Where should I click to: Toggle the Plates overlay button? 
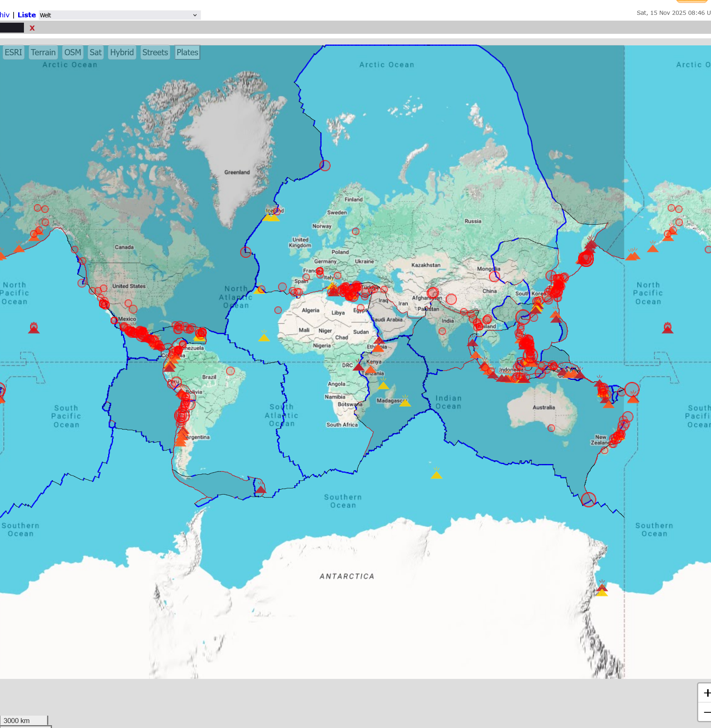click(x=187, y=52)
